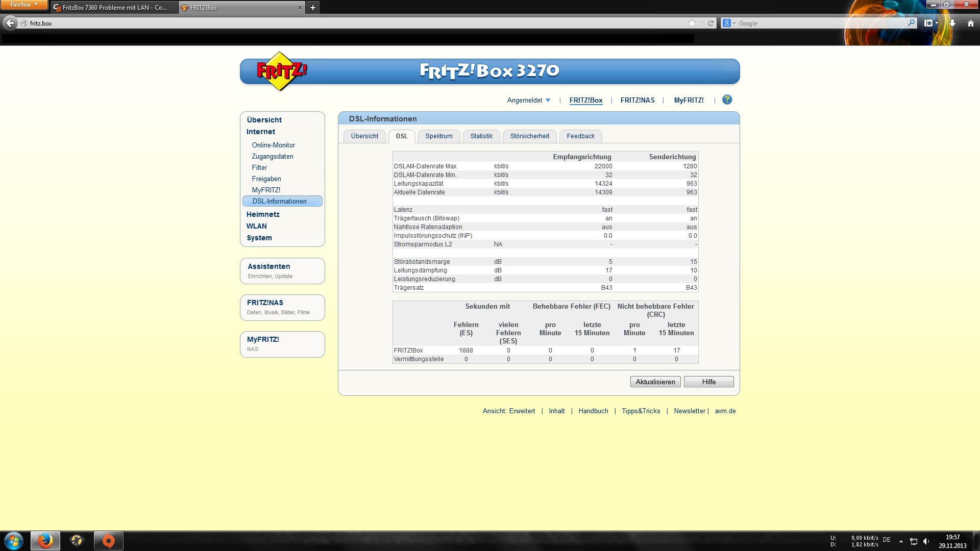Viewport: 980px width, 551px height.
Task: Expand the Angemeldet dropdown
Action: [529, 100]
